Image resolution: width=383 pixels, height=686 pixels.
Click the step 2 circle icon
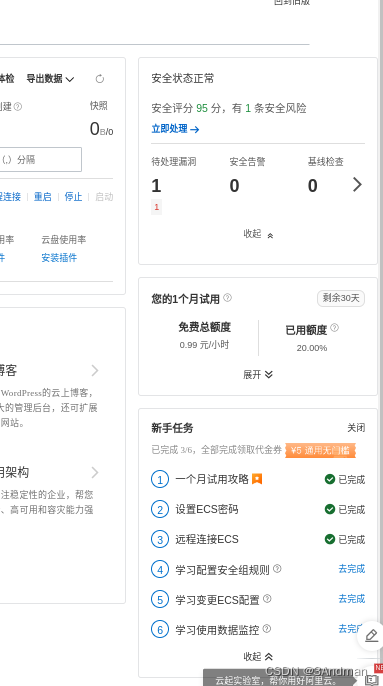[160, 509]
